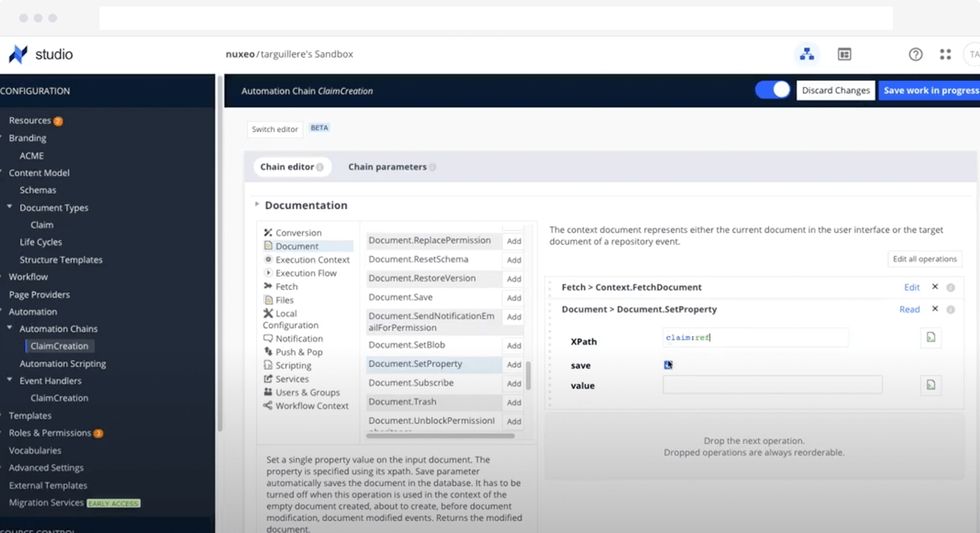Click Edit all operations button
The width and height of the screenshot is (980, 533).
coord(925,259)
